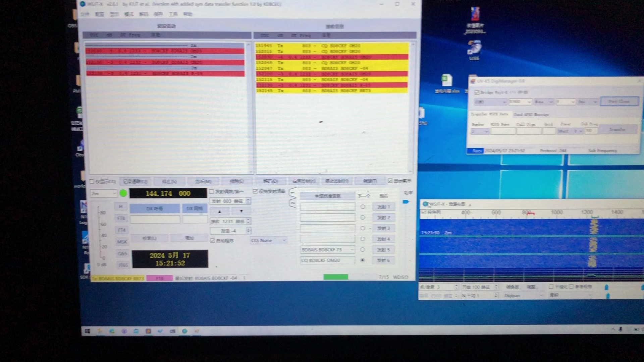Click the Tx frequency down-arrow button
The width and height of the screenshot is (644, 362).
(x=241, y=211)
